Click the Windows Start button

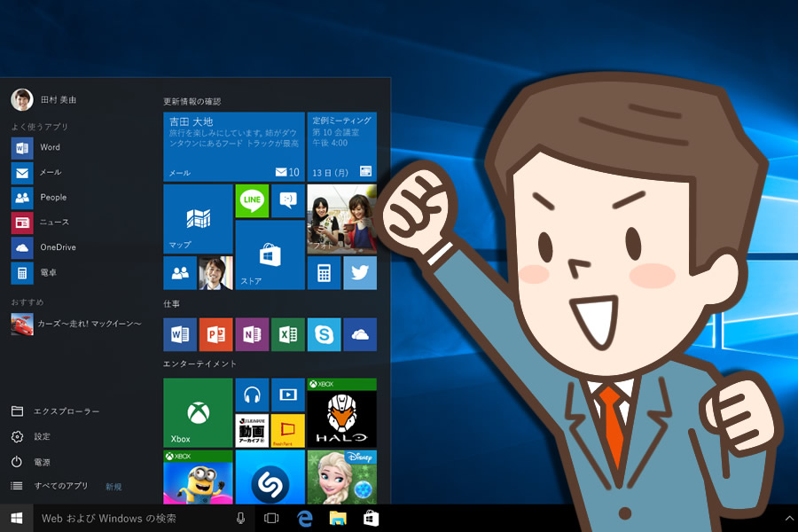point(16,518)
